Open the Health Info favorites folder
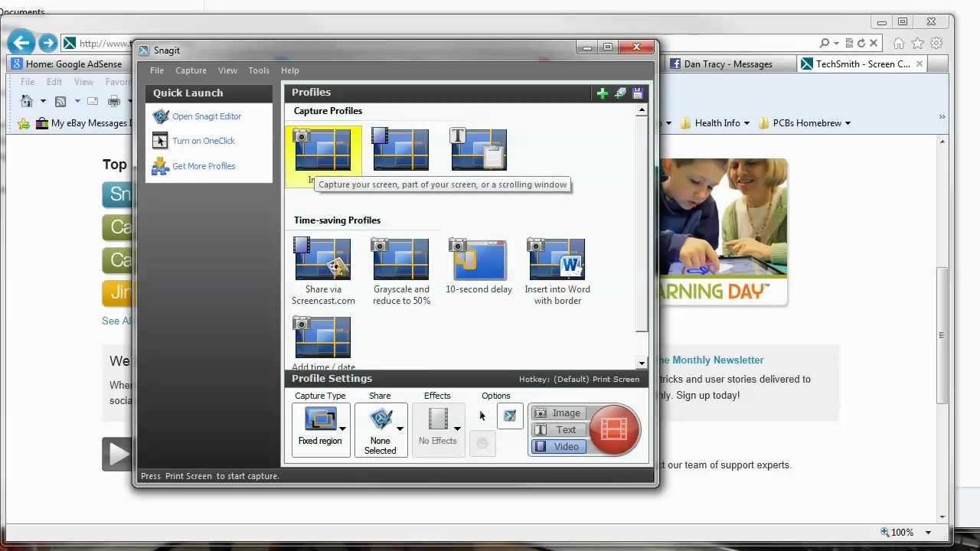 pos(714,123)
